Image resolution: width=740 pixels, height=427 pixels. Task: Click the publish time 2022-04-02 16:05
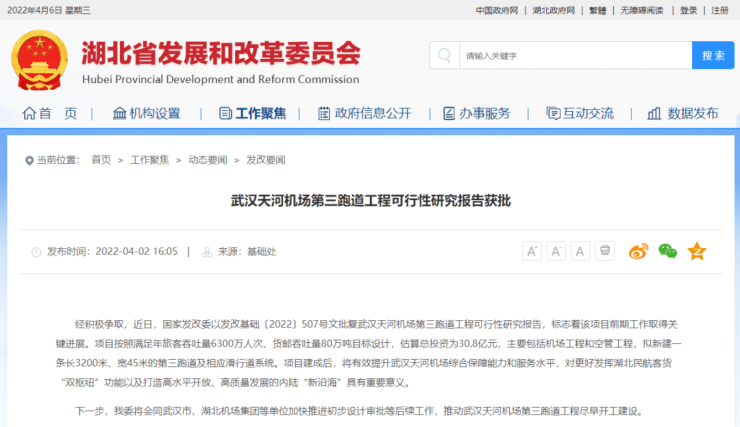coord(136,251)
